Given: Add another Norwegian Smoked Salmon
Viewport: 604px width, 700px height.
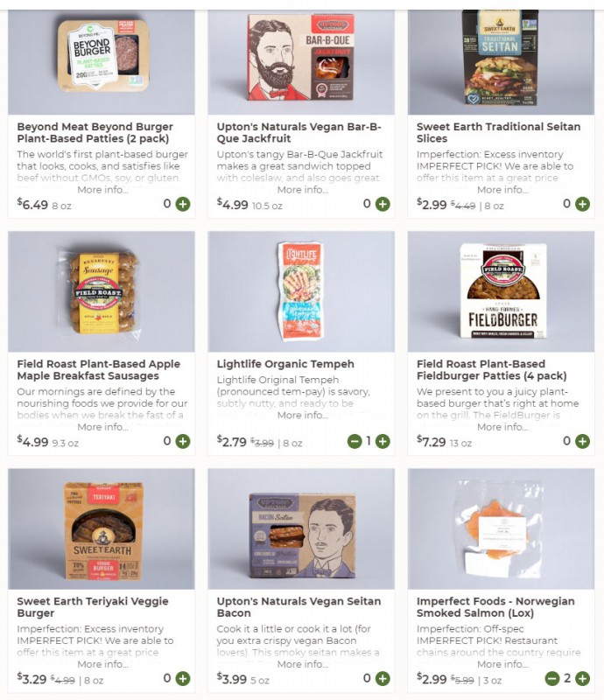Looking at the screenshot, I should tap(582, 679).
